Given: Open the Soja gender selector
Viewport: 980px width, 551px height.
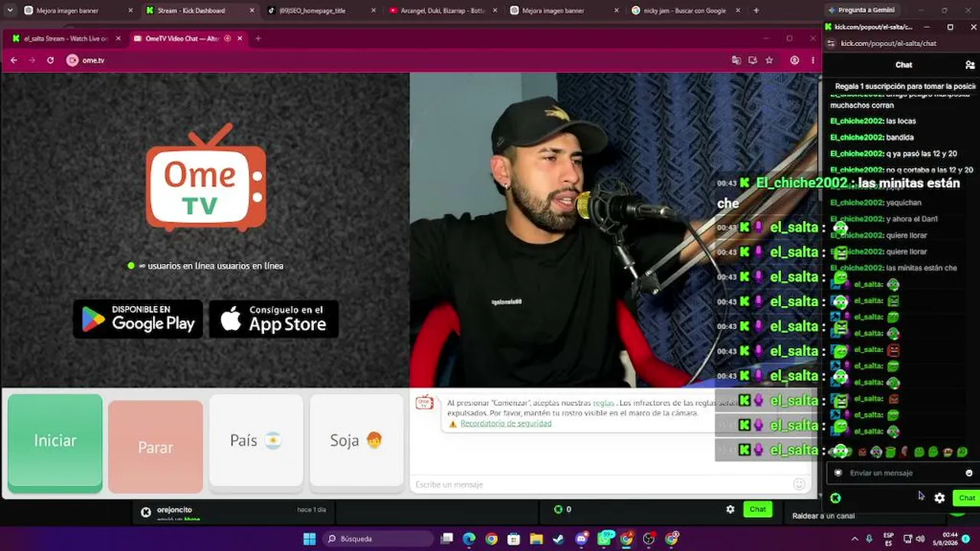Looking at the screenshot, I should click(356, 441).
